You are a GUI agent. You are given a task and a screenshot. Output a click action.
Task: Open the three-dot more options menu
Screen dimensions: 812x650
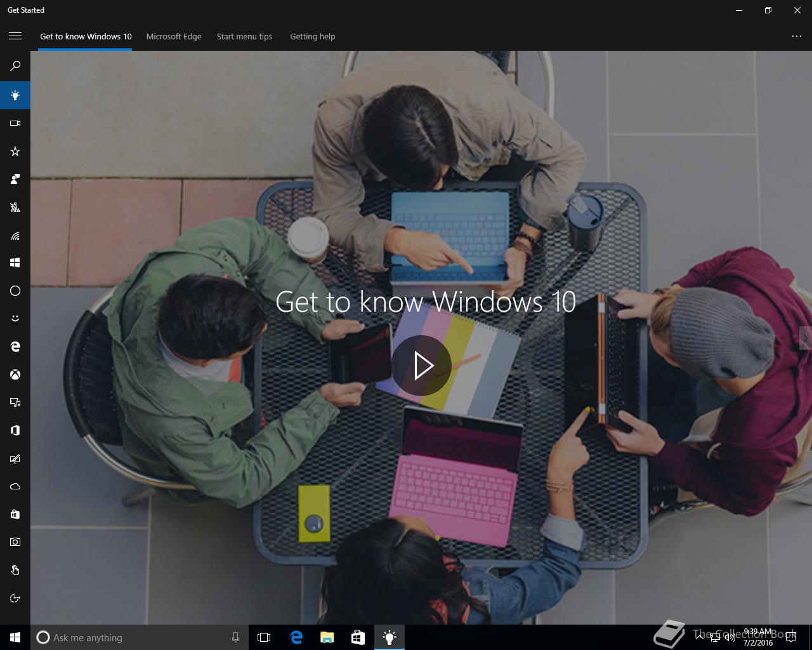[797, 36]
